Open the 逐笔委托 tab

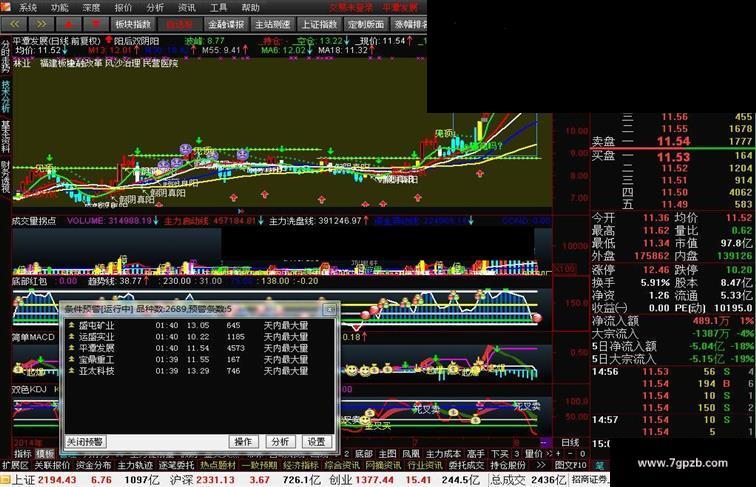click(x=177, y=465)
